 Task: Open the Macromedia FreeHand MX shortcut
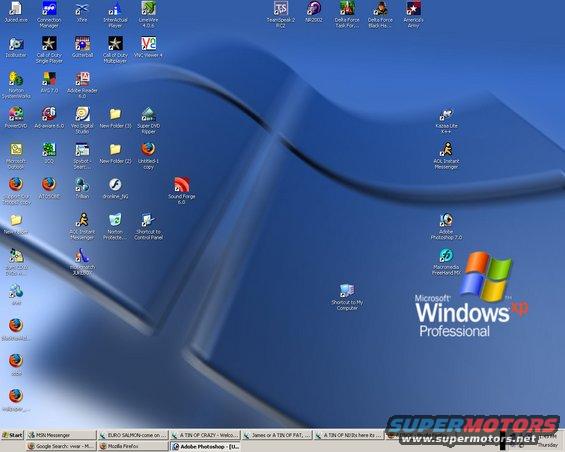pyautogui.click(x=446, y=262)
